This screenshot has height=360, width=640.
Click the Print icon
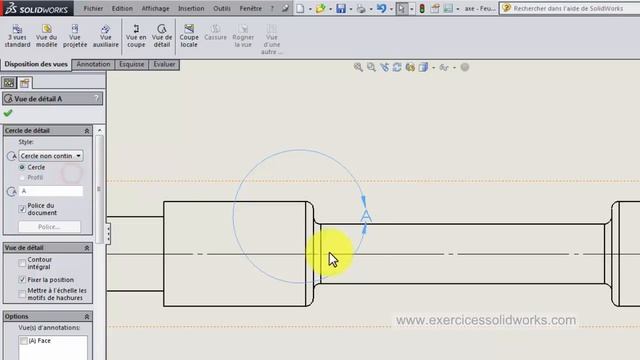click(361, 8)
